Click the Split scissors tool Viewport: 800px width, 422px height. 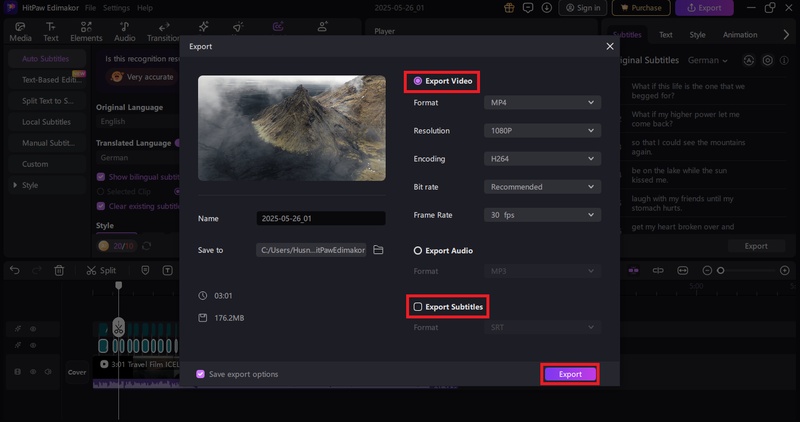(x=101, y=270)
